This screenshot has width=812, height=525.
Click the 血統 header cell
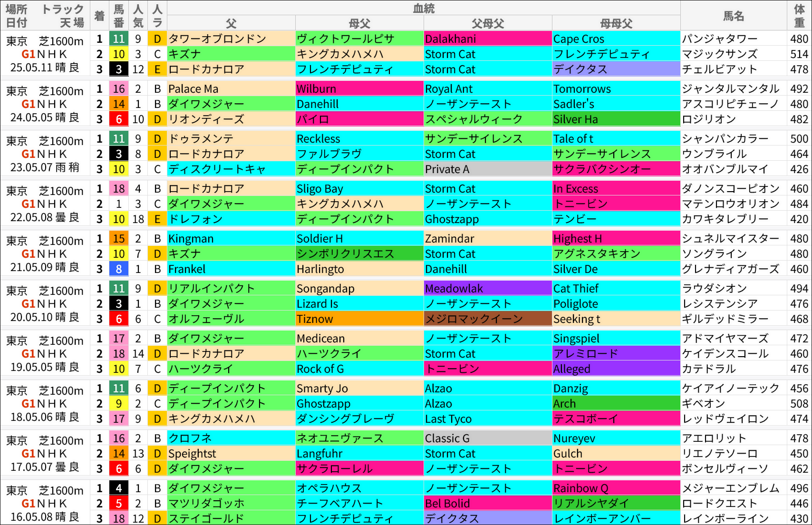pyautogui.click(x=424, y=8)
